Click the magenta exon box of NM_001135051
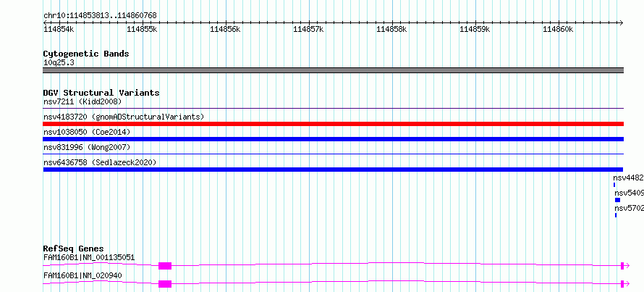The width and height of the screenshot is (644, 292). [x=165, y=266]
